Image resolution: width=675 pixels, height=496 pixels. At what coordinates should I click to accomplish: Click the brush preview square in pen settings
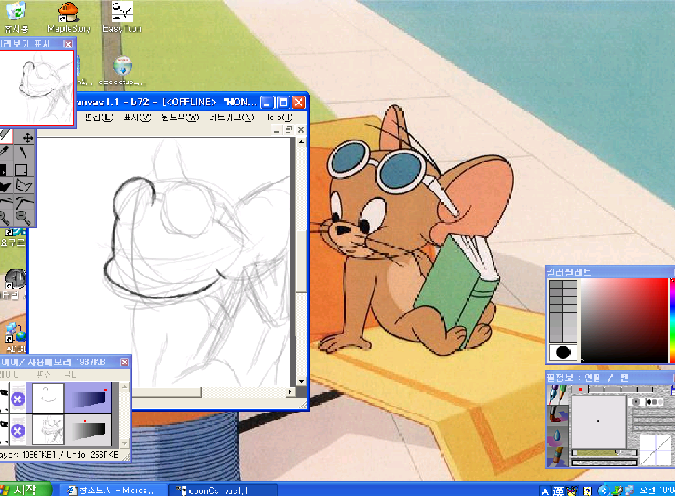point(598,422)
